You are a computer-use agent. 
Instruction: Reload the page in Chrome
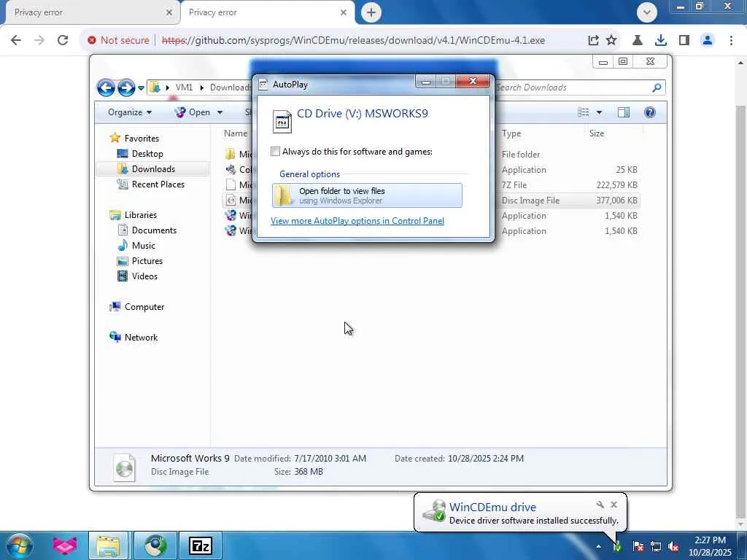point(63,41)
